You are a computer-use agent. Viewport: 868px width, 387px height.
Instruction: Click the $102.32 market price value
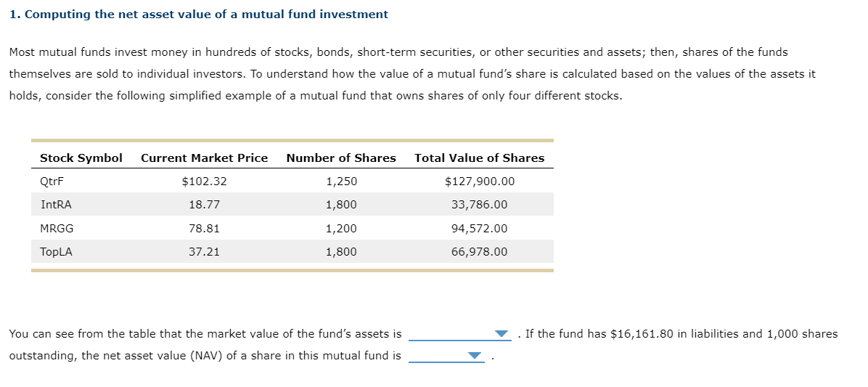tap(204, 182)
